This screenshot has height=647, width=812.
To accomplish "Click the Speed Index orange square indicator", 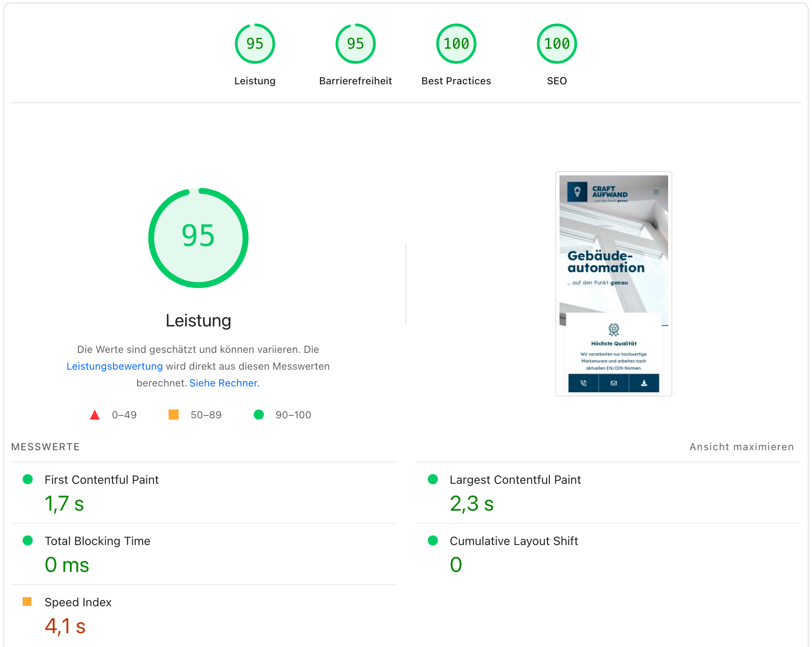I will (x=27, y=602).
